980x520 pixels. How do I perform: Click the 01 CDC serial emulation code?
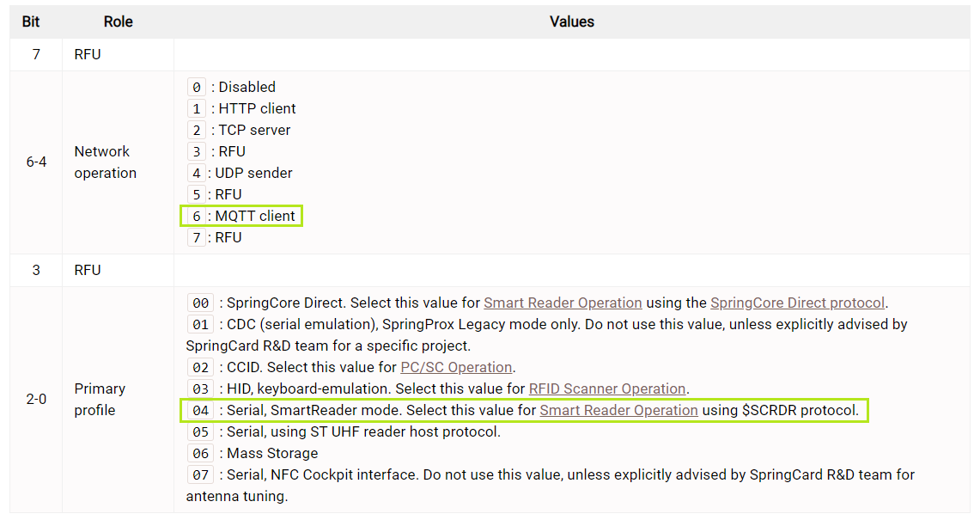(x=200, y=324)
